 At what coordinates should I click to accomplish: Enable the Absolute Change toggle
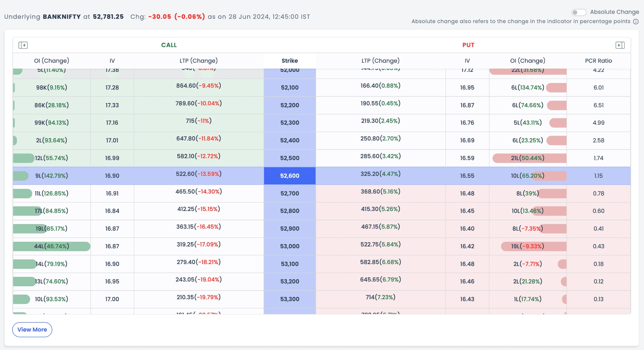click(x=579, y=12)
